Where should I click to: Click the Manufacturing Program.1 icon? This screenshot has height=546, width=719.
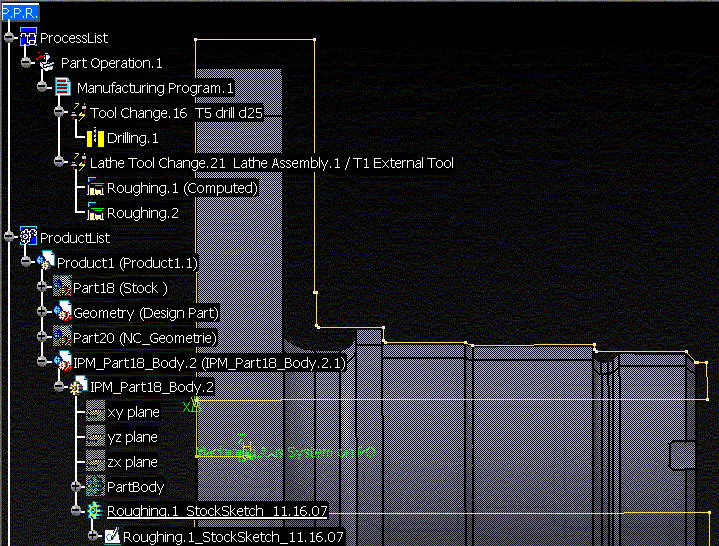(62, 88)
